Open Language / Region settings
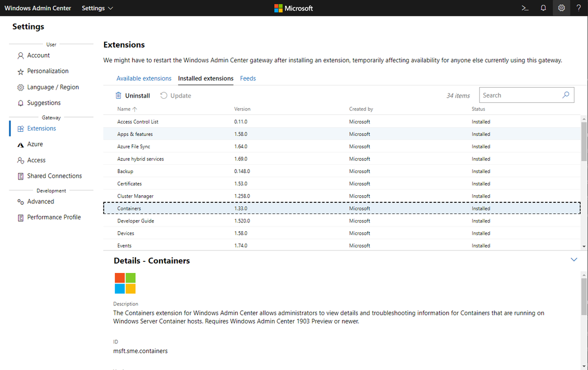 click(x=52, y=87)
